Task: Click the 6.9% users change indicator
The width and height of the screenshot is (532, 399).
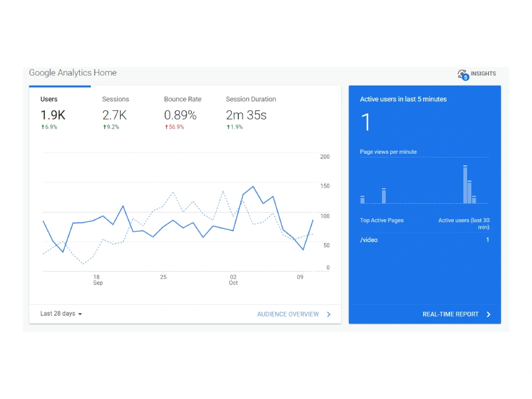Action: tap(49, 127)
